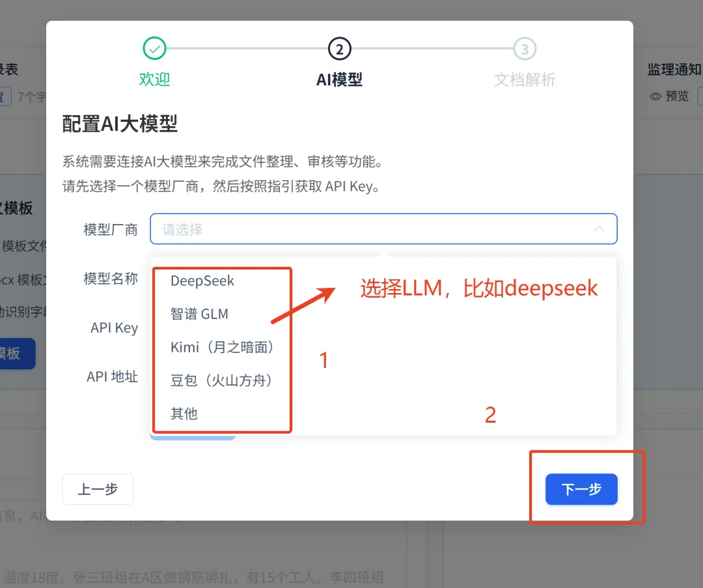This screenshot has width=703, height=588.
Task: Click the green checkmark welcome step icon
Action: pos(154,48)
